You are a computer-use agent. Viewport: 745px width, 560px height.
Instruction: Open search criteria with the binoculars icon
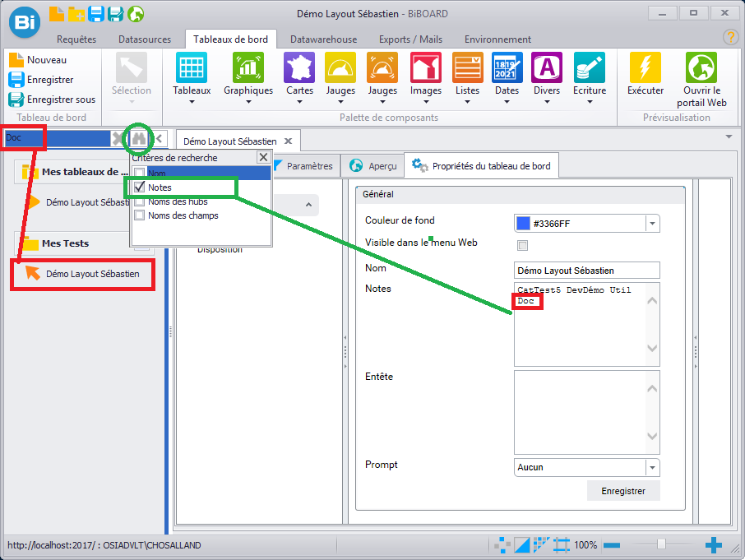click(x=139, y=139)
